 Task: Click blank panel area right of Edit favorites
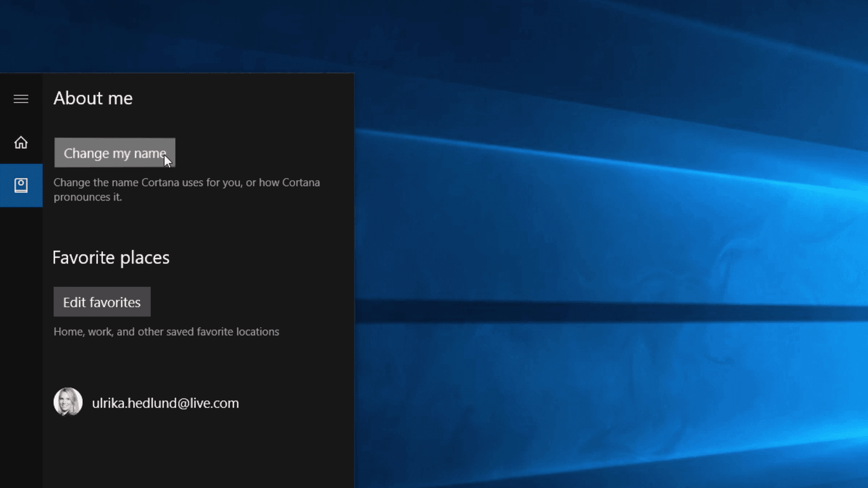250,302
